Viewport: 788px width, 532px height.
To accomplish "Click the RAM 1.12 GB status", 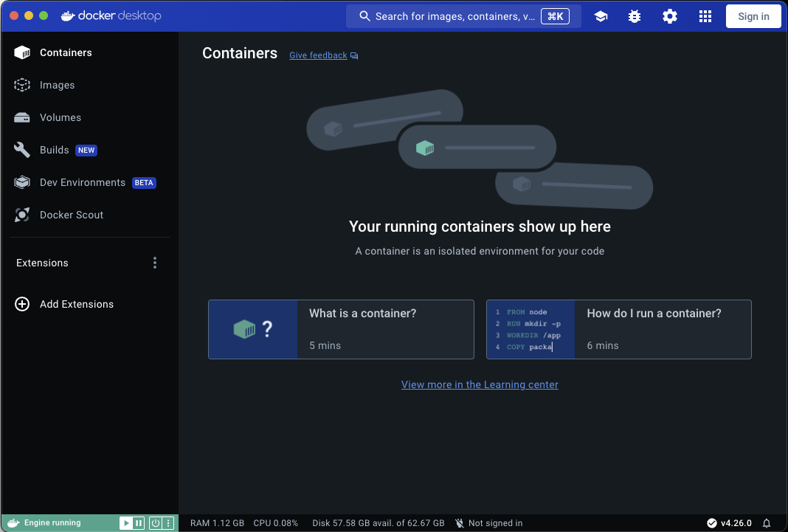I will (217, 523).
